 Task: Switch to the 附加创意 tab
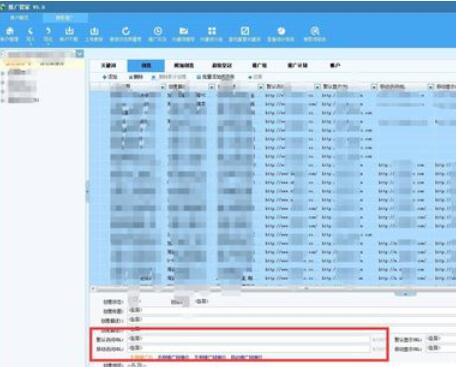pyautogui.click(x=184, y=65)
